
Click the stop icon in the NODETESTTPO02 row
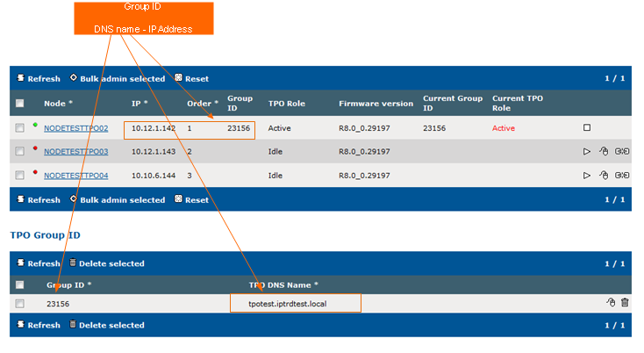point(587,128)
